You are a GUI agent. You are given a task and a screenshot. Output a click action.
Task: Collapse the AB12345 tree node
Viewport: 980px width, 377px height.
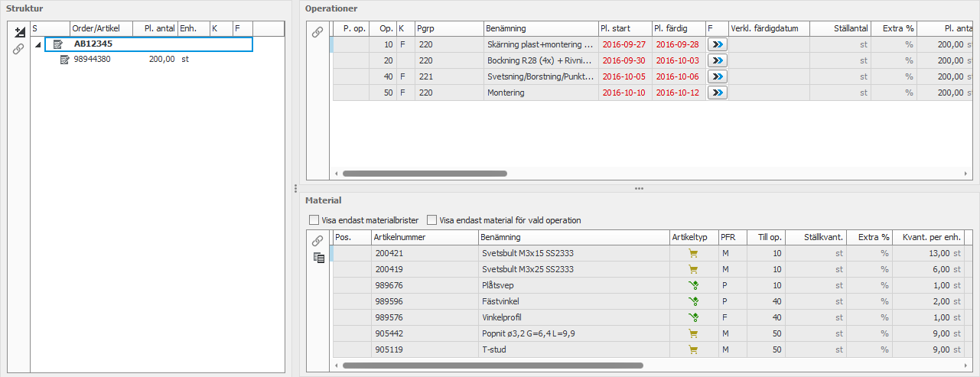tap(38, 44)
